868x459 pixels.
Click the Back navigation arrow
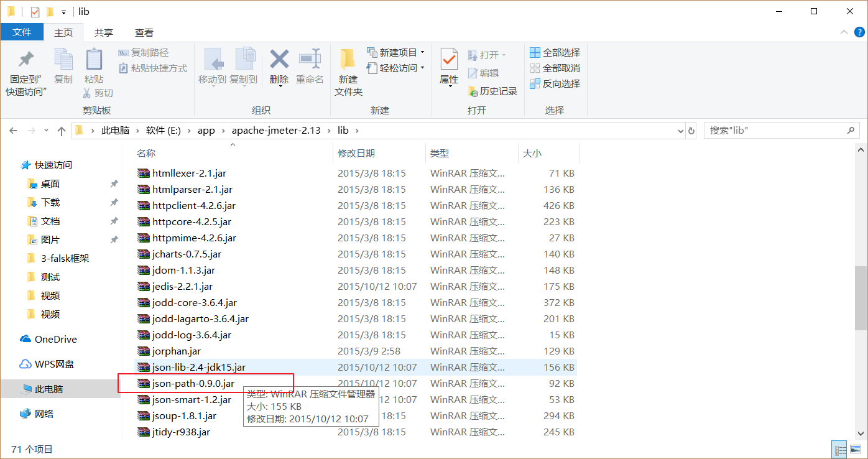click(x=13, y=131)
